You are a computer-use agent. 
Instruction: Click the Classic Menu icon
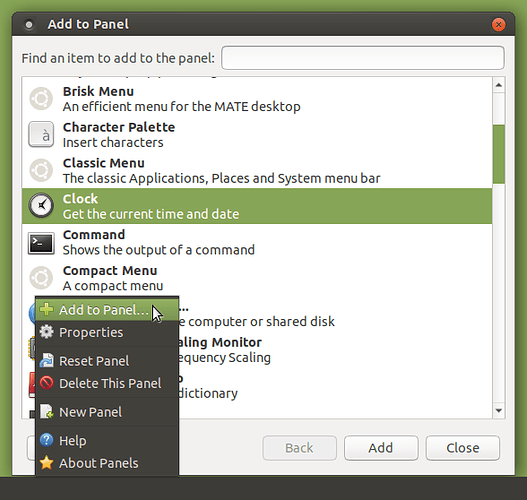click(41, 170)
